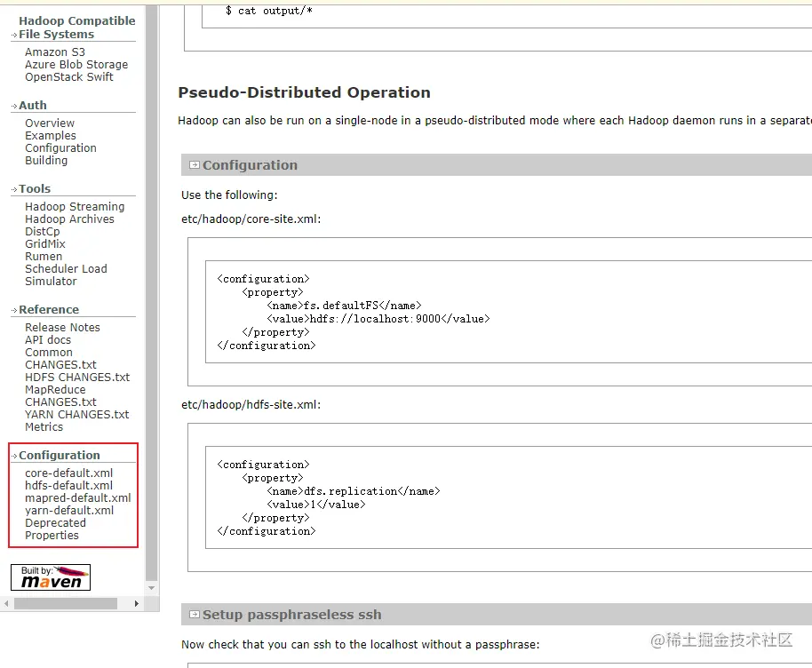Click the sidebar vertical scrollbar thumb

coord(152,292)
